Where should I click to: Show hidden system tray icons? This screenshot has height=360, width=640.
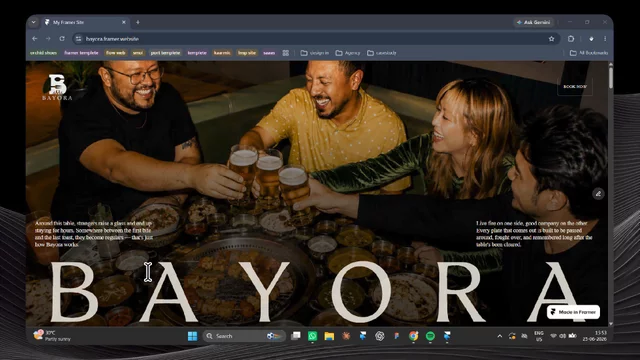500,336
